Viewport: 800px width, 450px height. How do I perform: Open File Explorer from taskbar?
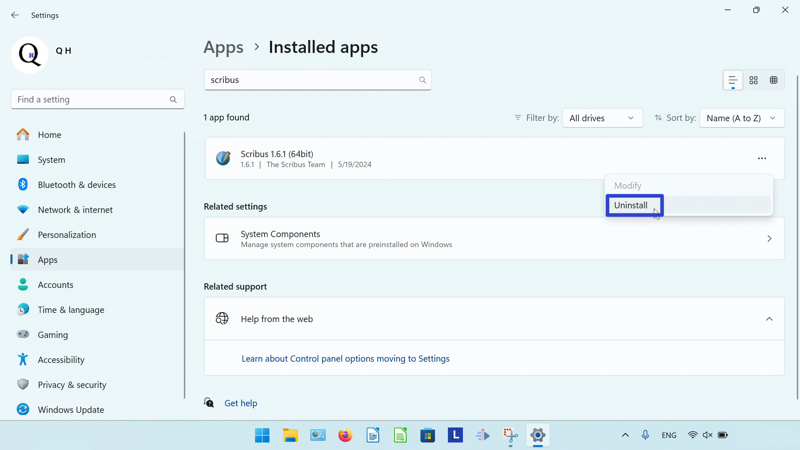pyautogui.click(x=290, y=435)
